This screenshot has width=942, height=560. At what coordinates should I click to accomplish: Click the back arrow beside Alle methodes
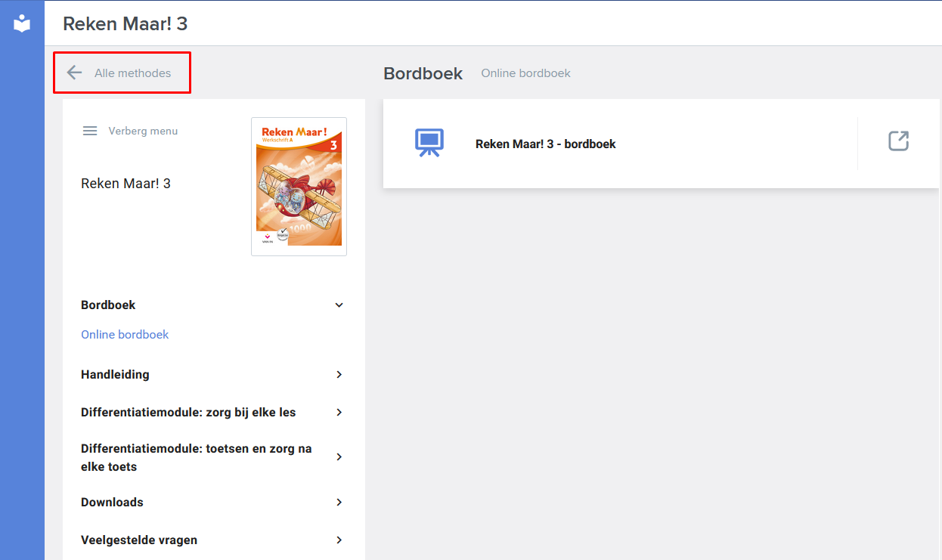coord(74,73)
